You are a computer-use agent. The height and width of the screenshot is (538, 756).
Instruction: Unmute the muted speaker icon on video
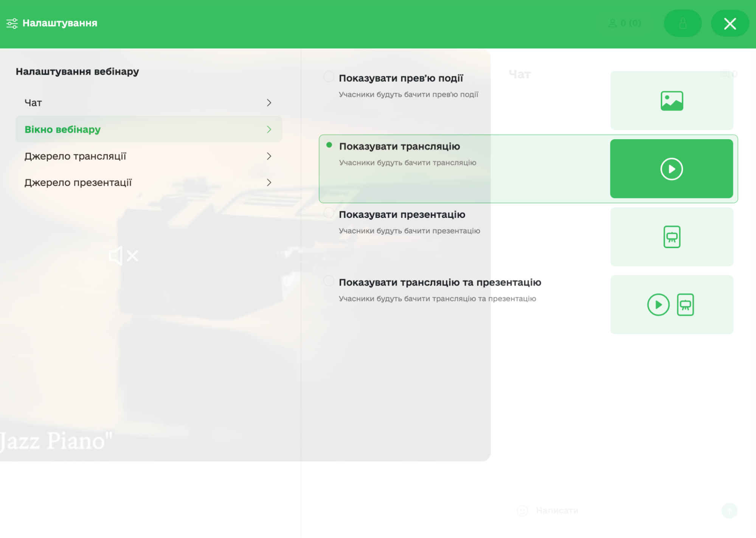[x=123, y=256]
